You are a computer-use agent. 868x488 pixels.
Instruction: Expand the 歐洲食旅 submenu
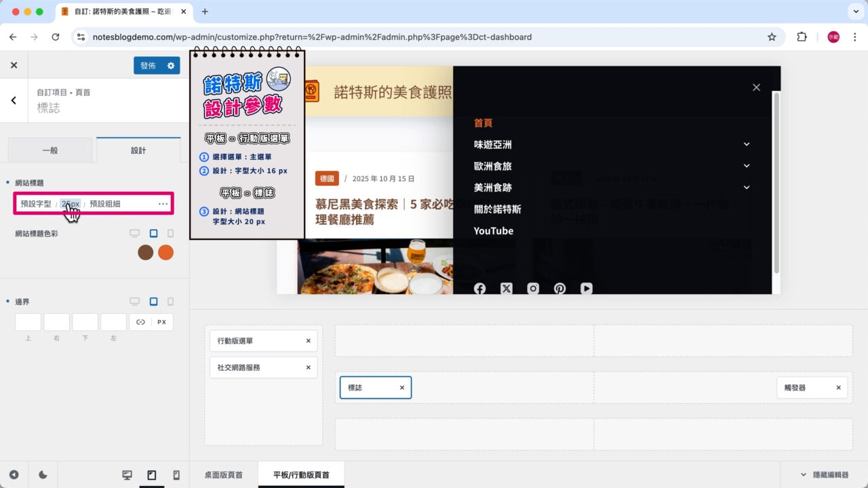click(x=747, y=165)
